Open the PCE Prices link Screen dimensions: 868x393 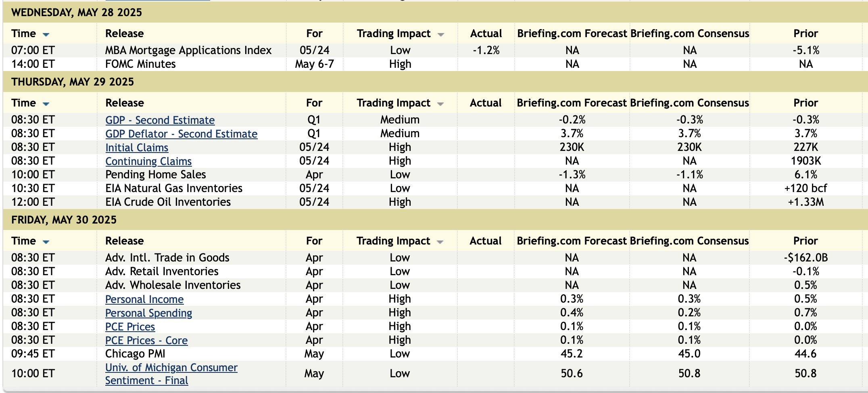[130, 327]
